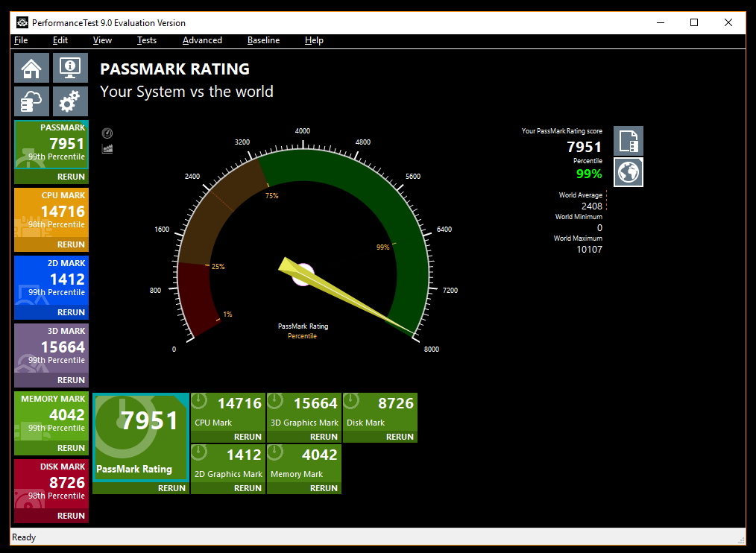Image resolution: width=756 pixels, height=553 pixels.
Task: Open the settings gears icon
Action: pyautogui.click(x=70, y=101)
